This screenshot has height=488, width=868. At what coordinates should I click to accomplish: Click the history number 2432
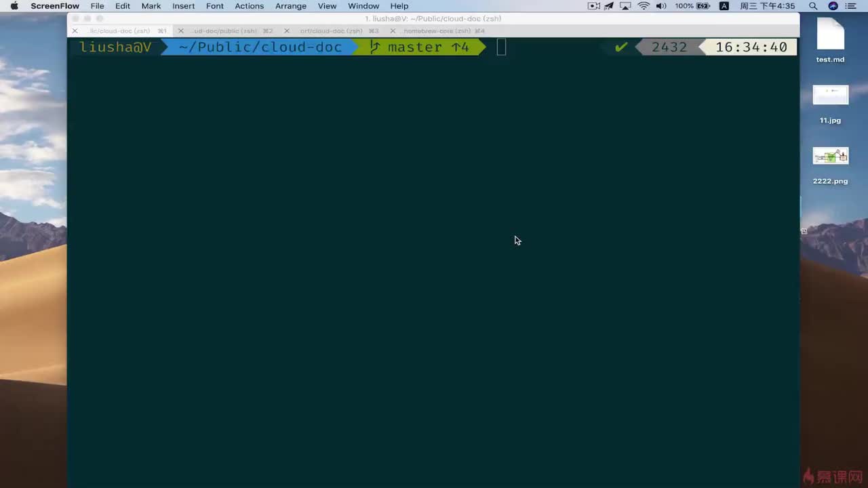(669, 47)
